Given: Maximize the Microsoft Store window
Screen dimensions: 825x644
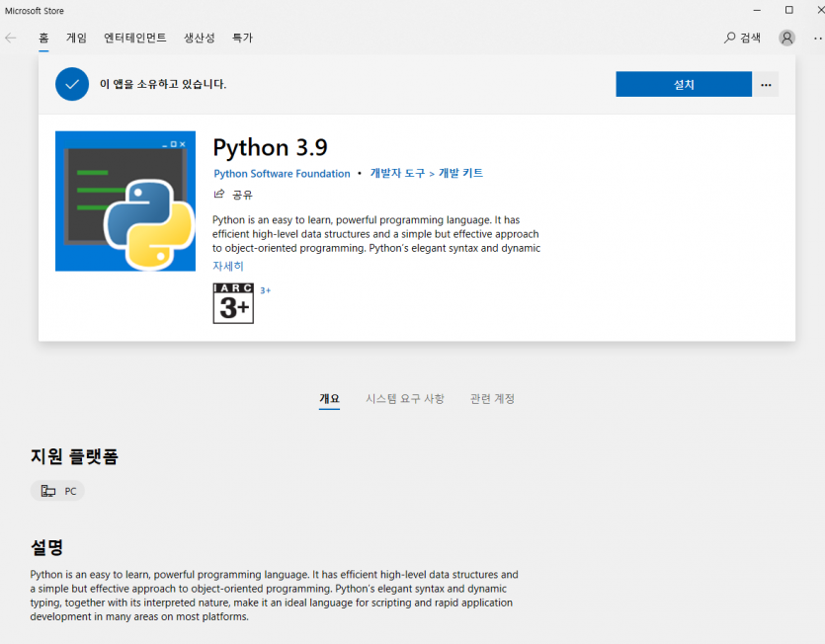Looking at the screenshot, I should [788, 10].
